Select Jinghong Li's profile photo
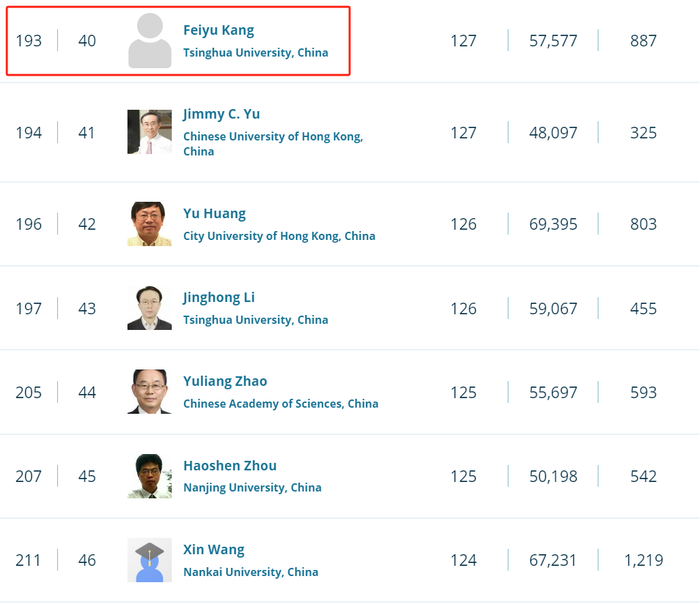This screenshot has height=604, width=700. (149, 308)
